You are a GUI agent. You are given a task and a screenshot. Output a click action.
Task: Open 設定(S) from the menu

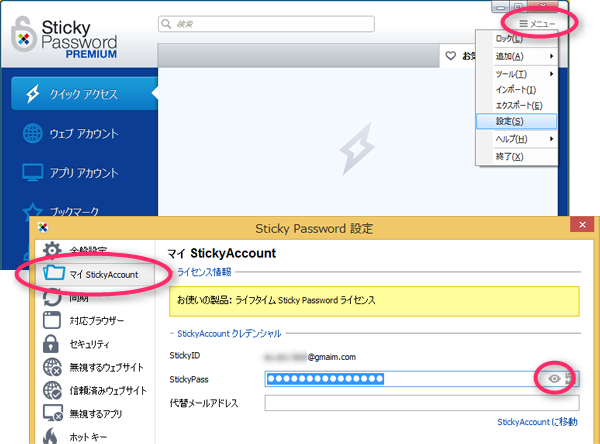coord(516,121)
